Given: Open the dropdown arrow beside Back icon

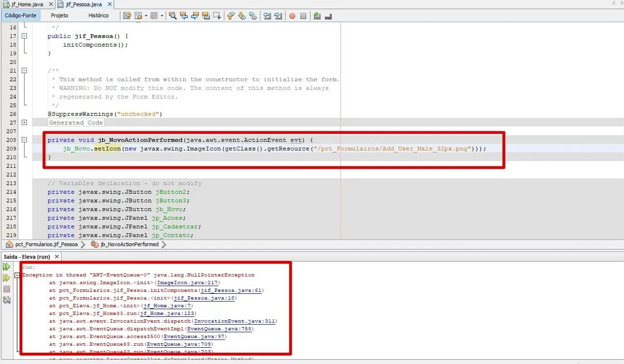Looking at the screenshot, I should [x=146, y=16].
